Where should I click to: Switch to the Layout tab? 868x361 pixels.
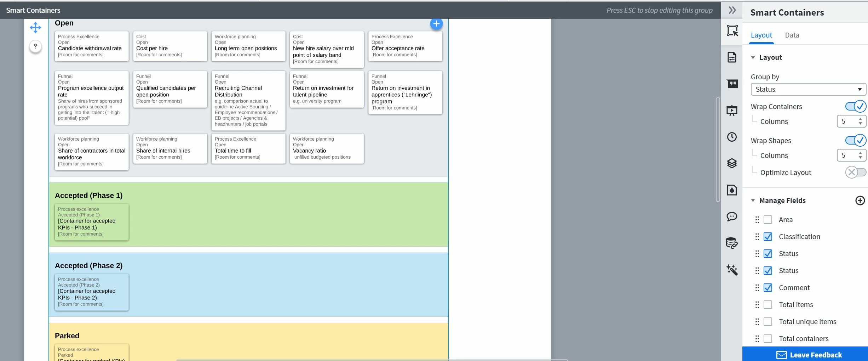(x=761, y=35)
